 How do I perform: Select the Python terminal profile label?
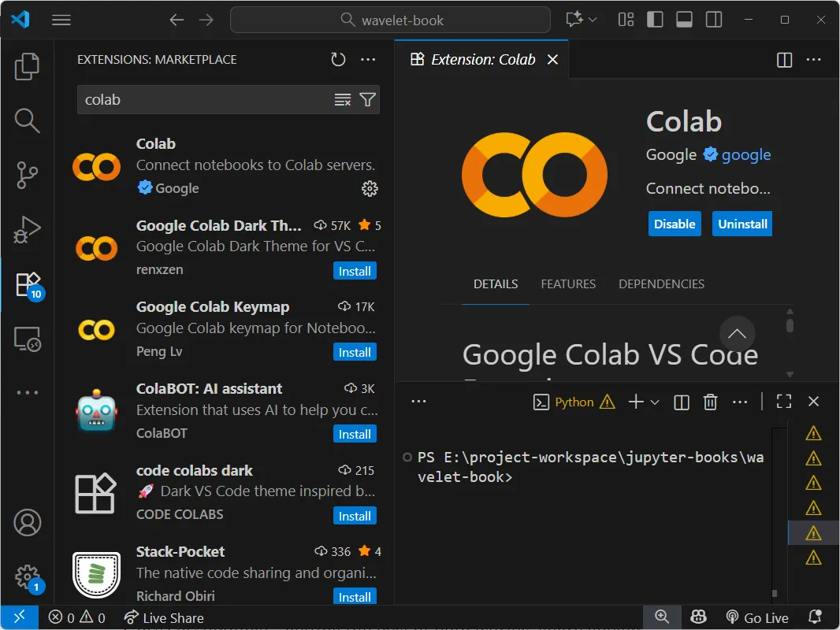[x=574, y=402]
